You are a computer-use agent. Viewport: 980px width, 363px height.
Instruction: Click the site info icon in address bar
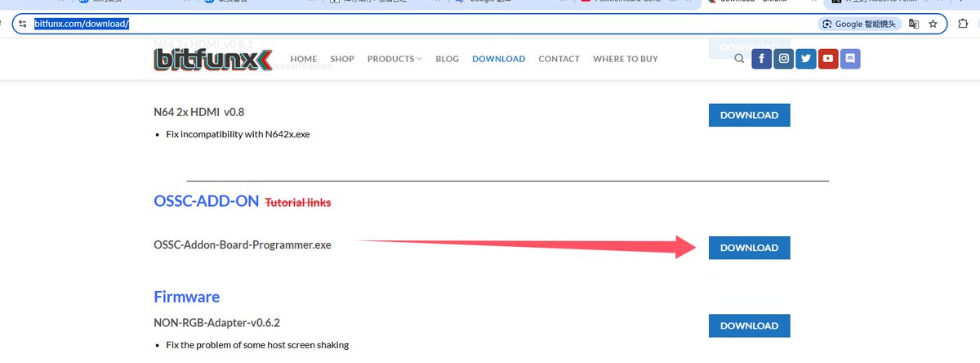pyautogui.click(x=23, y=24)
